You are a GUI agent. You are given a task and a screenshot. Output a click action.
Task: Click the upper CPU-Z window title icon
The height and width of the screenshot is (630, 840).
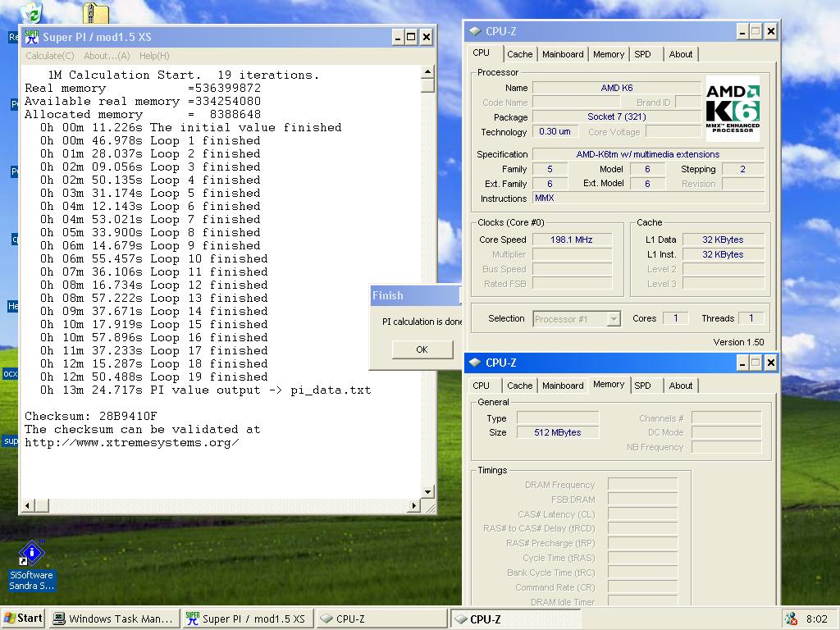click(475, 32)
